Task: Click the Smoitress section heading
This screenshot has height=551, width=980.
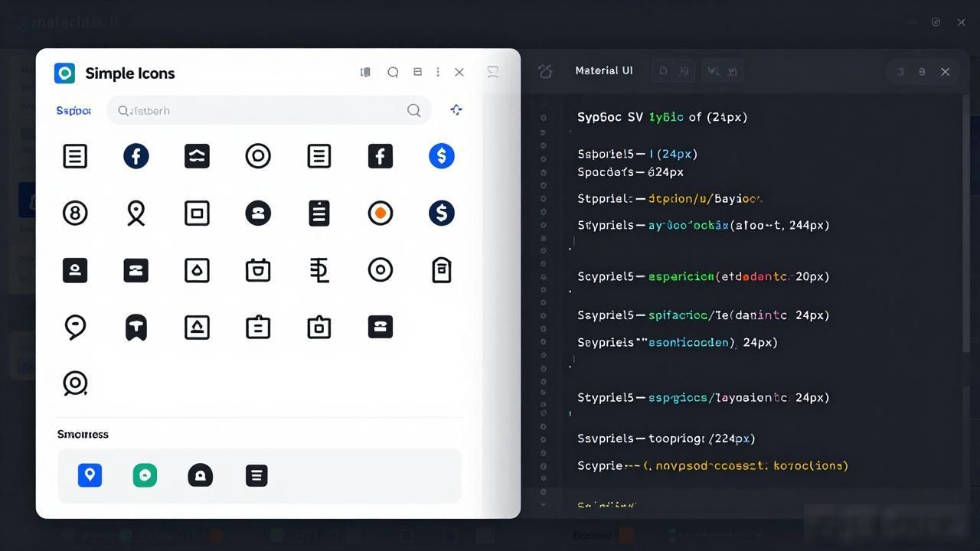Action: 83,434
